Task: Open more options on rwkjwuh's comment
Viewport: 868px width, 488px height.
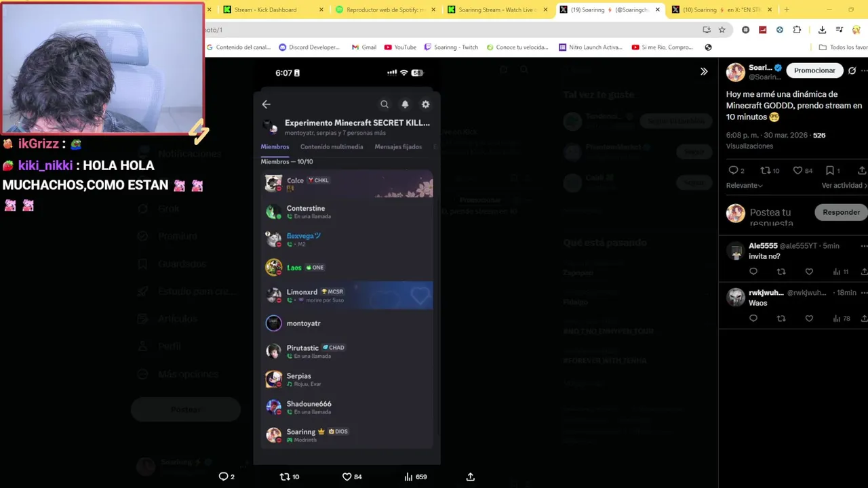Action: 863,292
